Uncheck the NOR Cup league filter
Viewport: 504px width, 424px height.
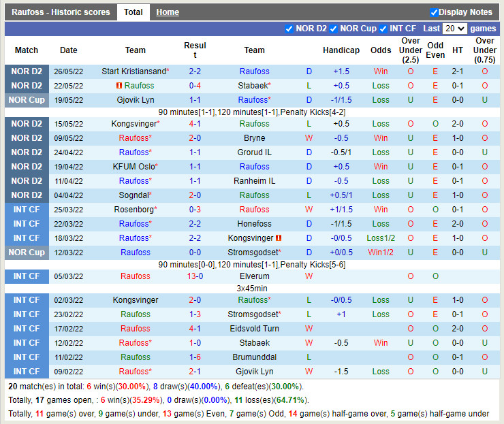click(334, 29)
